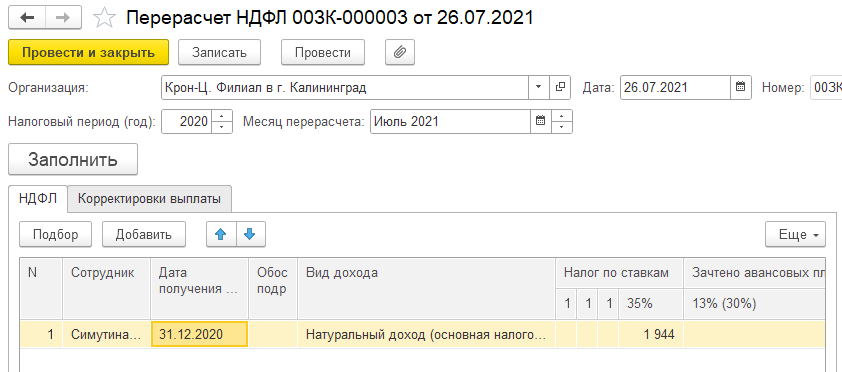Screen dimensions: 842x372
Task: Edit the Дата field value 26.07.2021
Action: (x=676, y=87)
